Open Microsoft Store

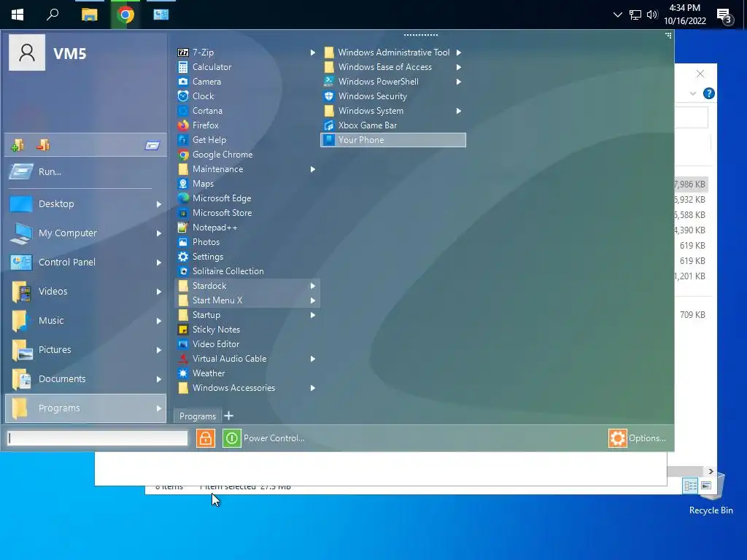coord(247,213)
